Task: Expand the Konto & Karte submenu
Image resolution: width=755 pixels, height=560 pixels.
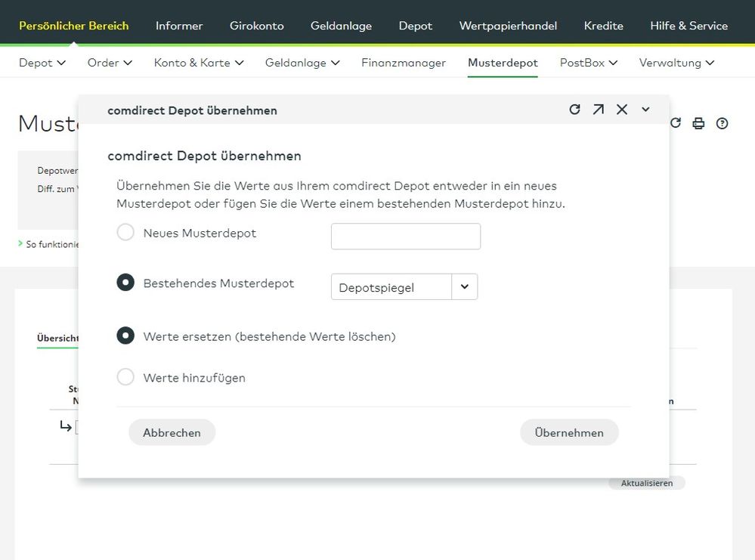Action: 199,63
